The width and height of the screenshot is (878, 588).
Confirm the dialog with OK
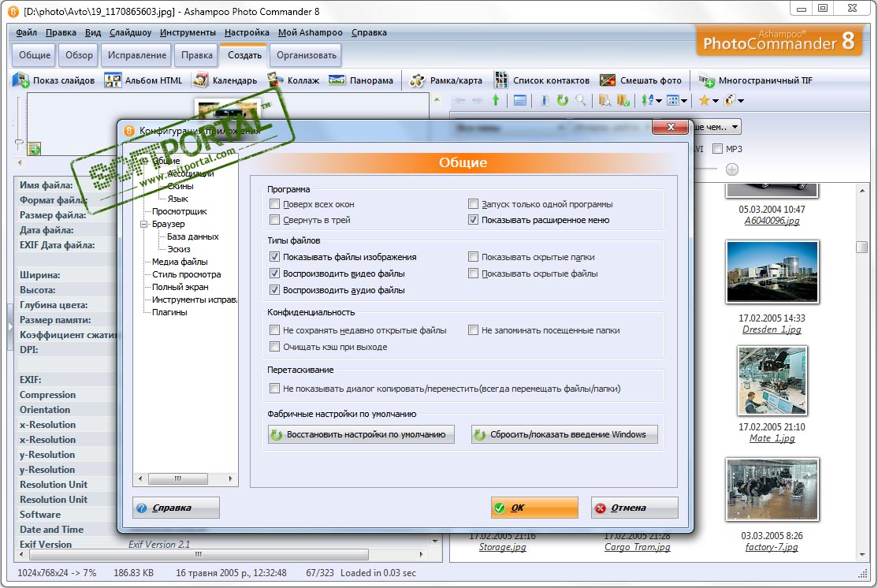pyautogui.click(x=534, y=508)
